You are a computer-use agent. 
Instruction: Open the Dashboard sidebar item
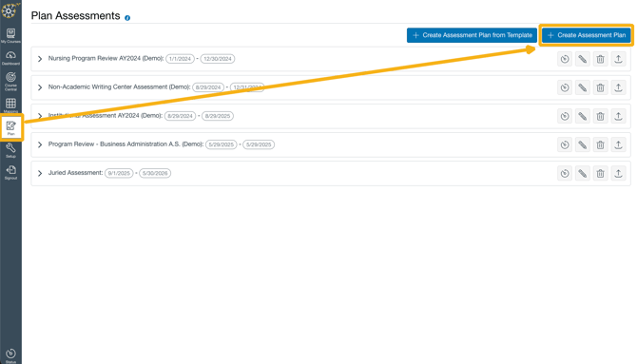point(10,58)
